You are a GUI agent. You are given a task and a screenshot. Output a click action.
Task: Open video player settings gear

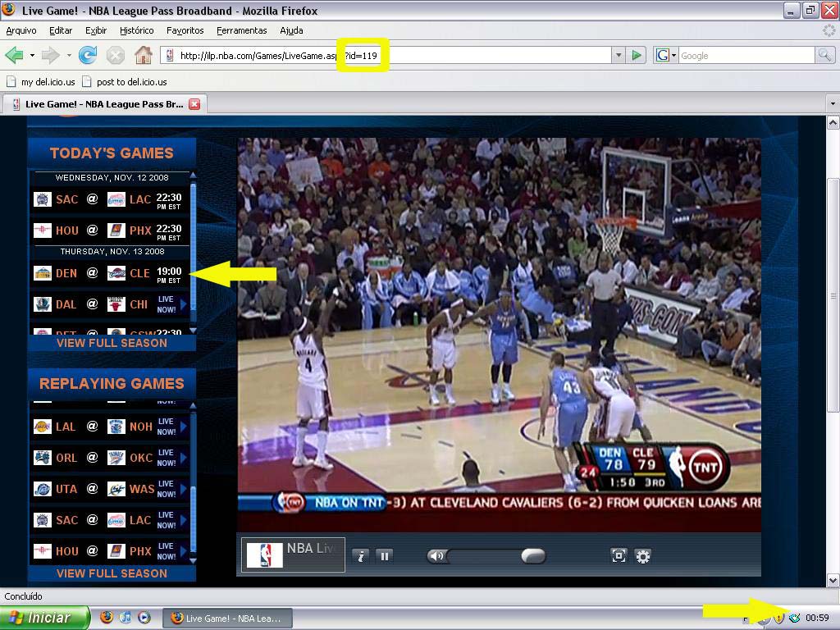point(643,556)
